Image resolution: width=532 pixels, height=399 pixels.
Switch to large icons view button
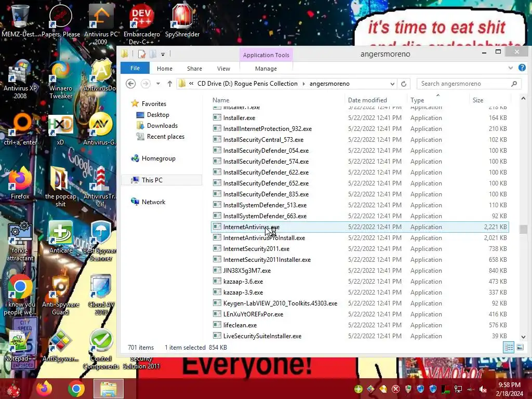click(520, 347)
